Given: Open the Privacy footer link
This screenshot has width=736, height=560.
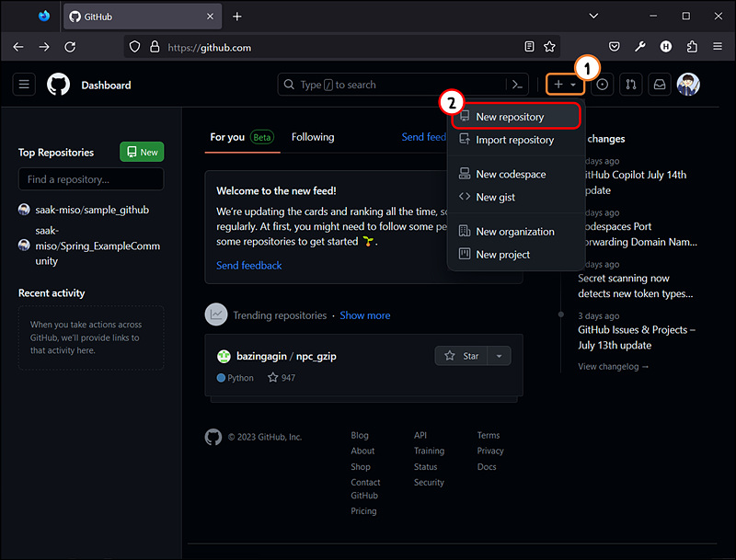Looking at the screenshot, I should pos(490,451).
